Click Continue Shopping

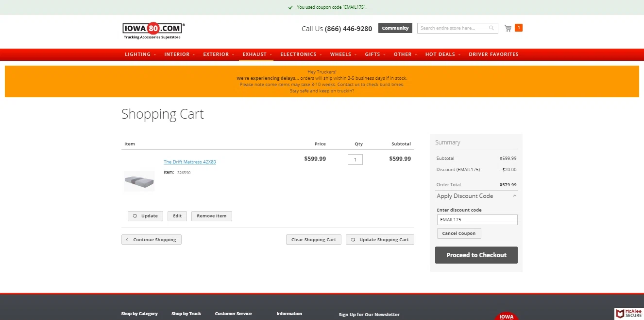pyautogui.click(x=152, y=240)
